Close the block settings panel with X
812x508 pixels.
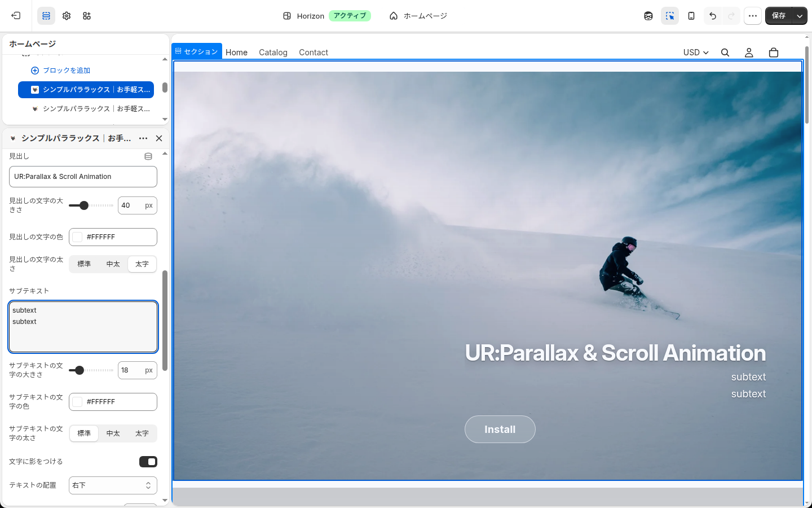point(159,138)
